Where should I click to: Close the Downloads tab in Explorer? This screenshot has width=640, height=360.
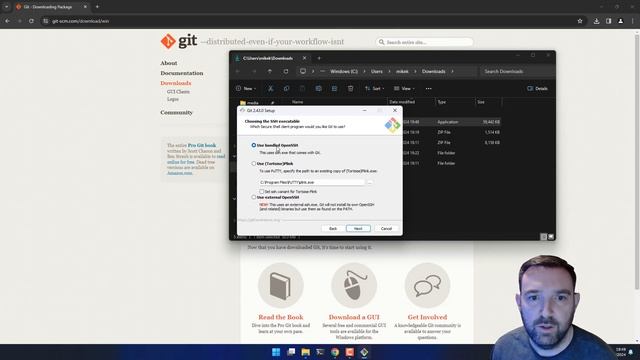pos(304,58)
